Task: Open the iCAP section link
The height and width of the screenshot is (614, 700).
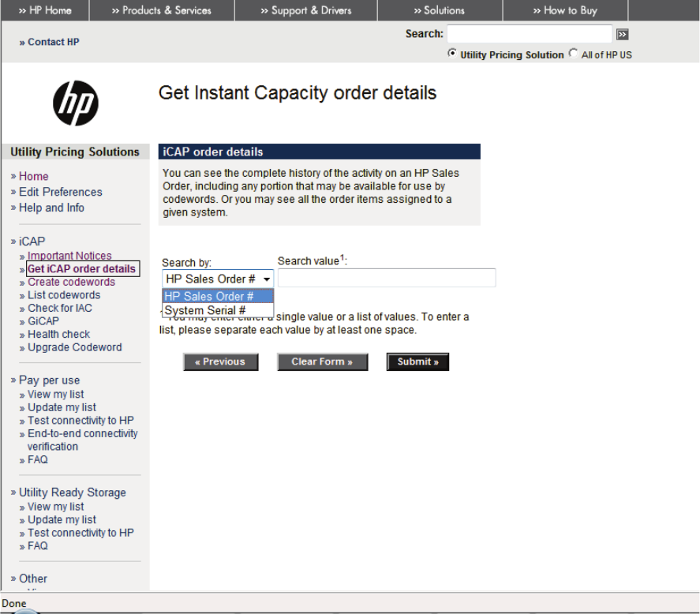Action: (32, 241)
